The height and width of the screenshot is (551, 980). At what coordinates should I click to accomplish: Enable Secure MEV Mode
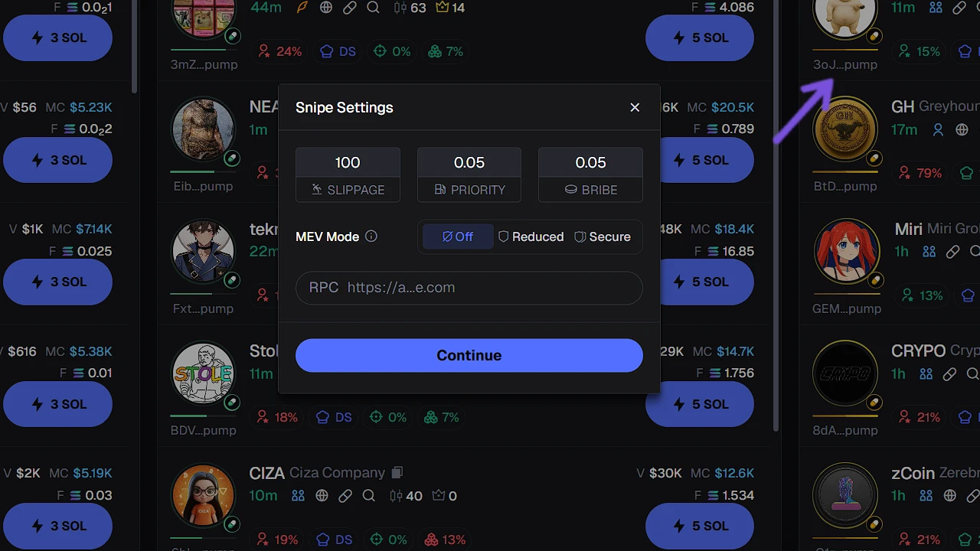coord(603,236)
